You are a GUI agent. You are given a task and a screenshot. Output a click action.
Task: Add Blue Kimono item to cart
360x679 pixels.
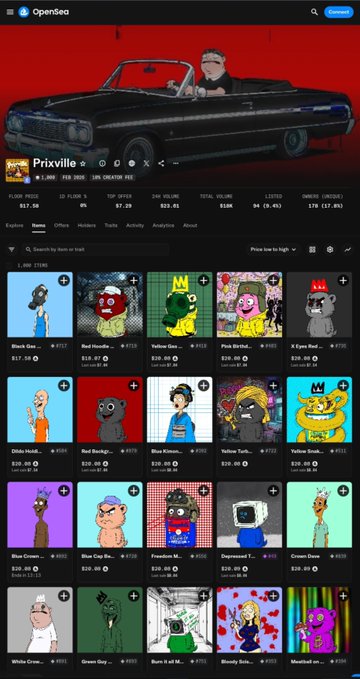203,385
